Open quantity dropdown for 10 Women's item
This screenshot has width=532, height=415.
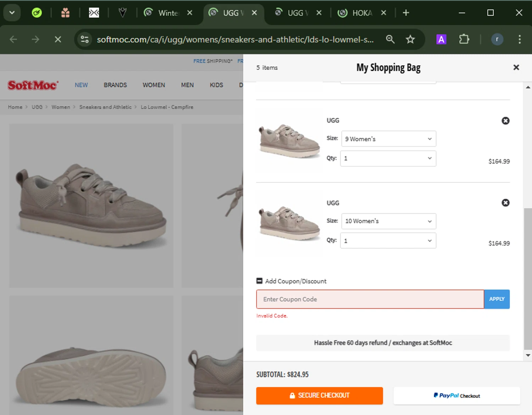point(388,241)
